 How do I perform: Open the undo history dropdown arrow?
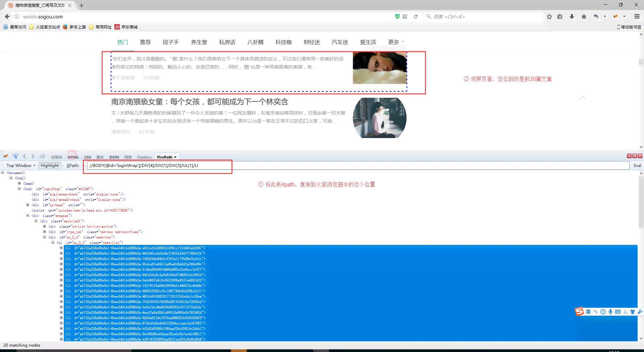click(605, 16)
